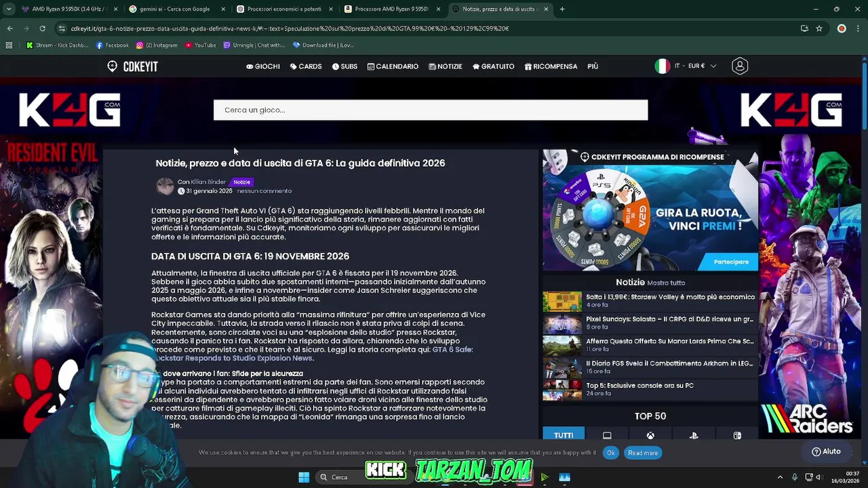Open the blue waveform app in taskbar

[x=564, y=477]
